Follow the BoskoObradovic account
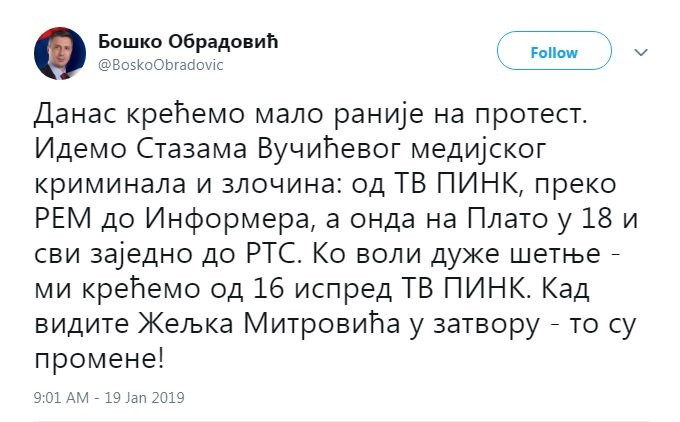This screenshot has height=422, width=680. (553, 53)
